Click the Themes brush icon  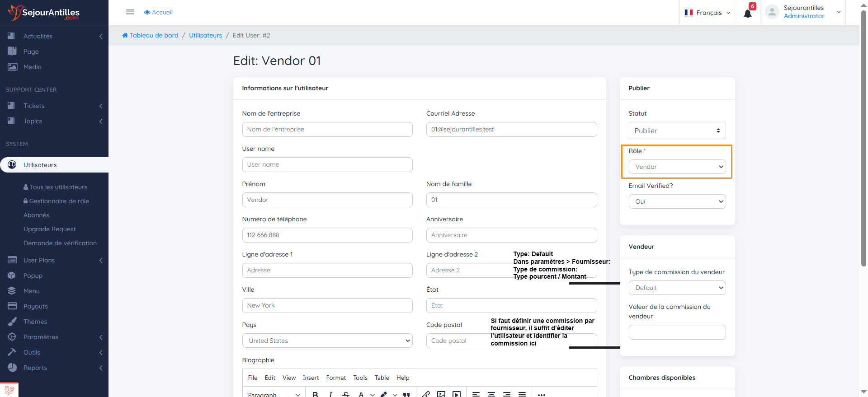12,322
